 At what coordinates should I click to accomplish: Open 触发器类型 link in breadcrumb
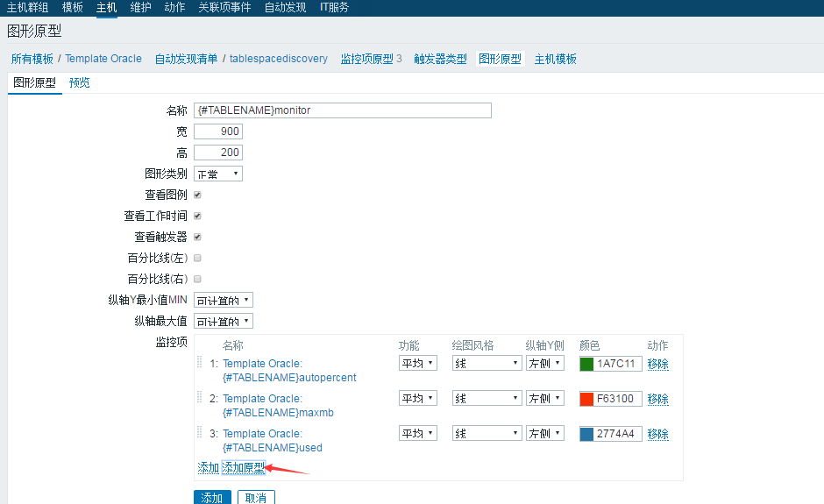tap(440, 59)
